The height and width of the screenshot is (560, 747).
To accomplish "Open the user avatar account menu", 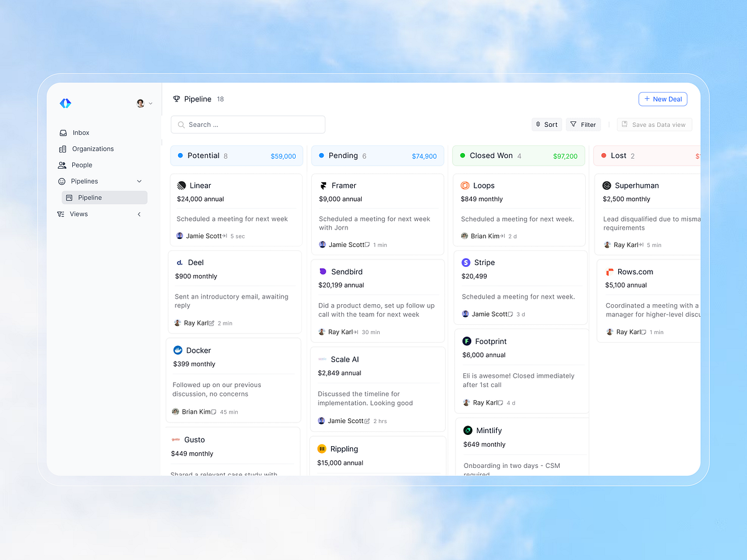I will click(144, 103).
